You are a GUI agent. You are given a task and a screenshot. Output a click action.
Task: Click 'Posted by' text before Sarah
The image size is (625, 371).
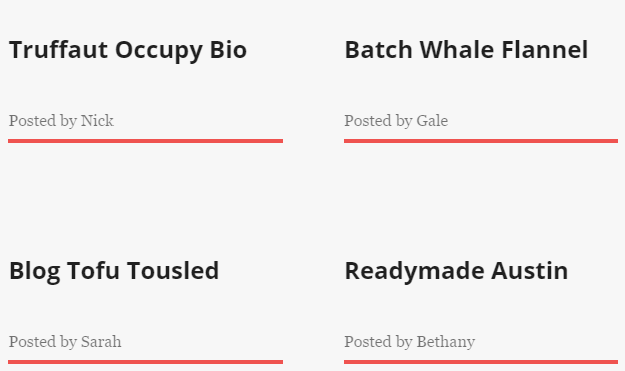coord(43,342)
